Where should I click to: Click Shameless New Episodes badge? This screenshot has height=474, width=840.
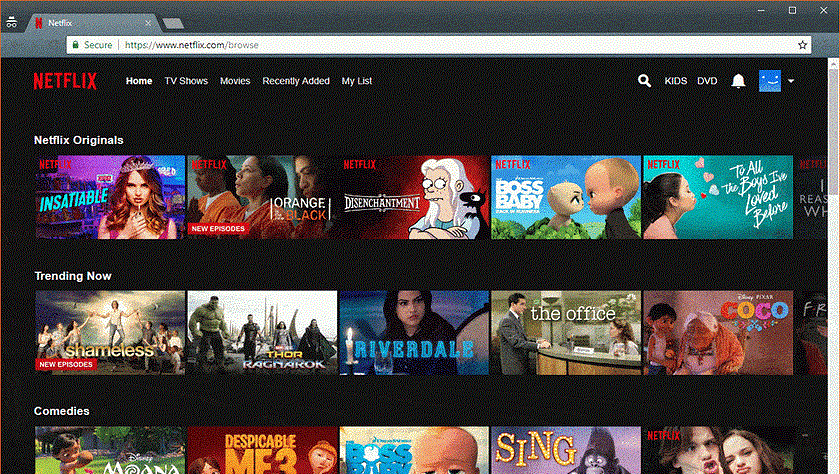pos(66,364)
